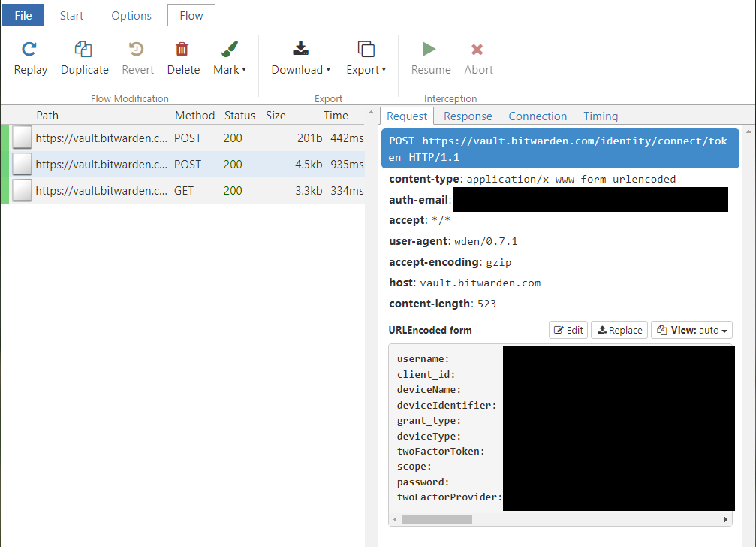Click the form's horizontal scrollbar thumb
This screenshot has height=547, width=756.
[x=437, y=519]
